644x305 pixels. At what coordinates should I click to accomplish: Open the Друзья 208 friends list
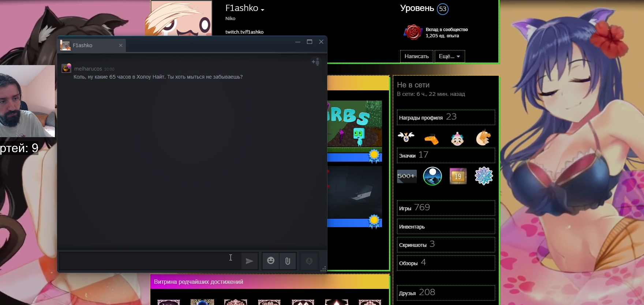[x=446, y=293]
